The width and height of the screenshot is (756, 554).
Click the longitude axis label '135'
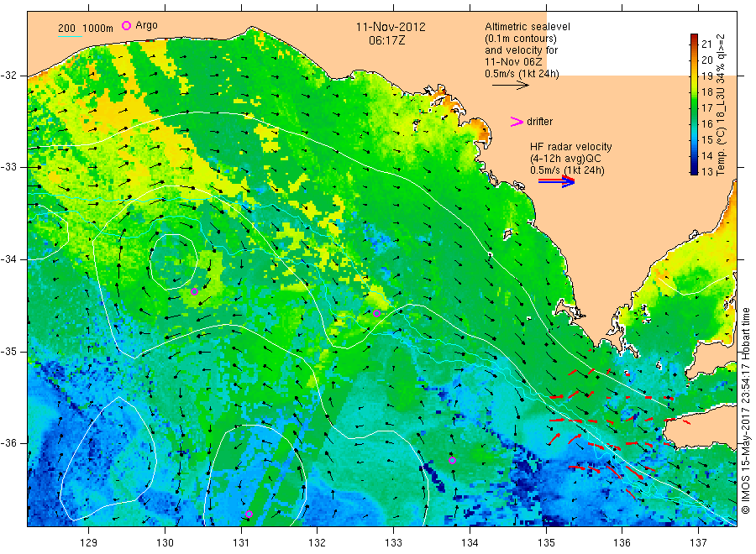coord(546,542)
